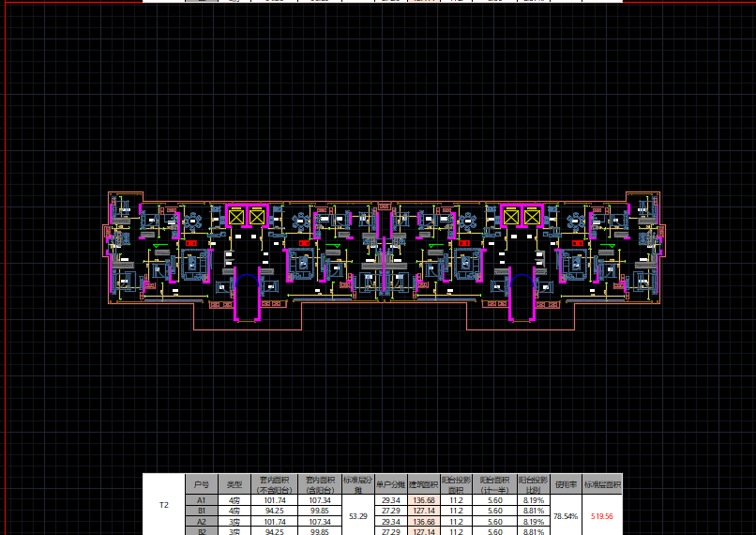Image resolution: width=756 pixels, height=535 pixels.
Task: Click the 4房 type cell in row B1
Action: (x=234, y=511)
